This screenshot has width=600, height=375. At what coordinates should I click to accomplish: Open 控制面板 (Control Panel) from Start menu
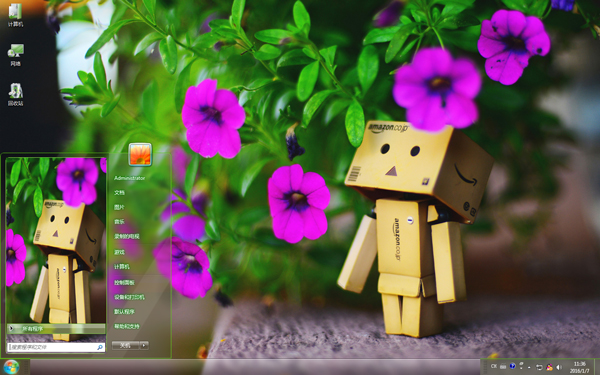124,282
